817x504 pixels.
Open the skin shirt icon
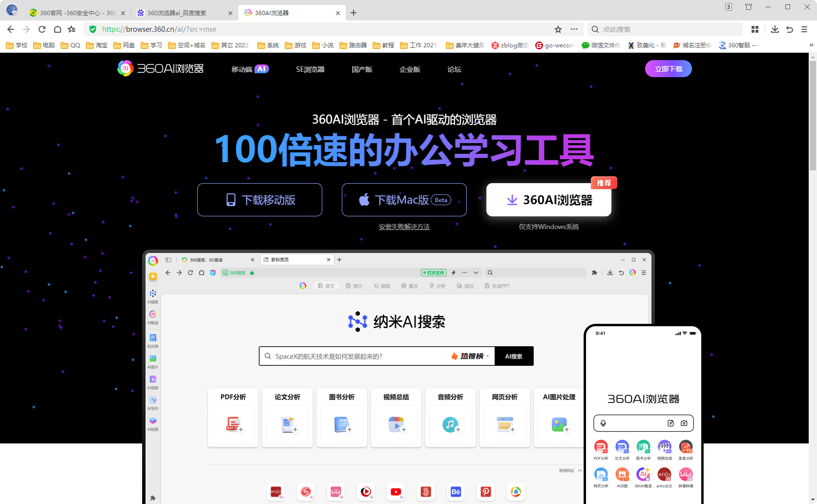point(749,7)
